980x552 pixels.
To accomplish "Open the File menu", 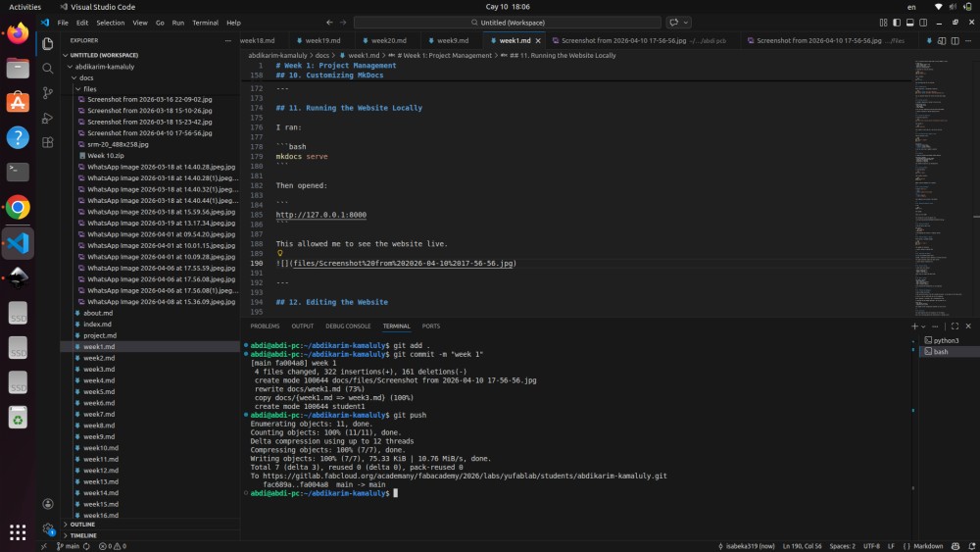I will click(x=63, y=23).
